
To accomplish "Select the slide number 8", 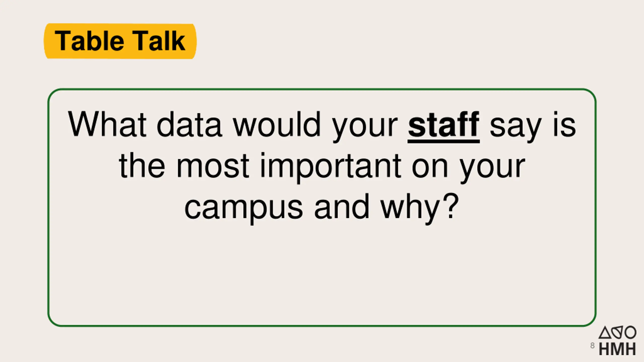I will tap(592, 345).
